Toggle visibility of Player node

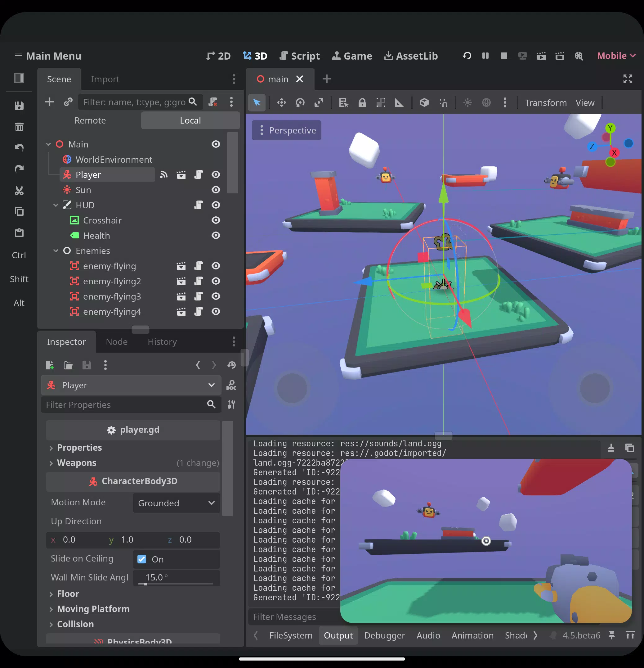pos(216,175)
